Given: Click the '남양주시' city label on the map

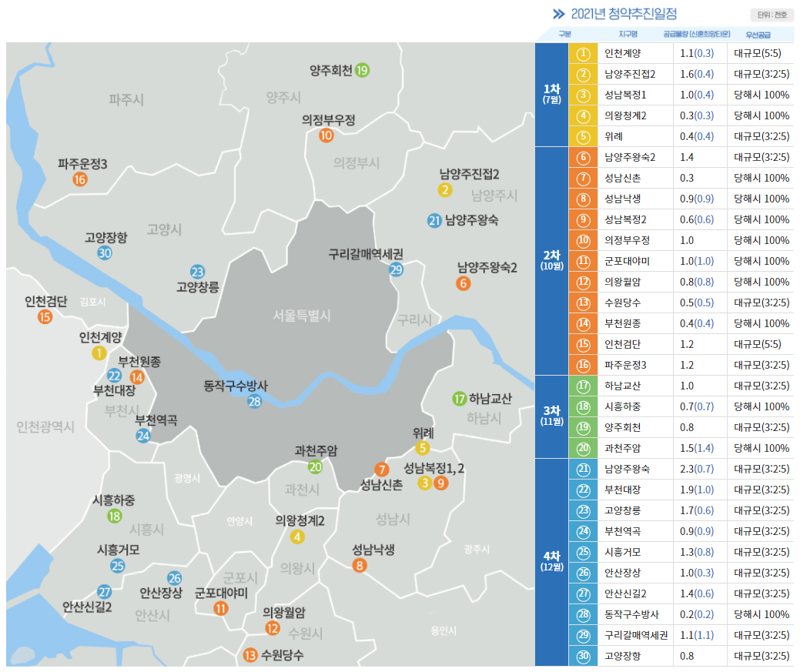Looking at the screenshot, I should point(494,196).
